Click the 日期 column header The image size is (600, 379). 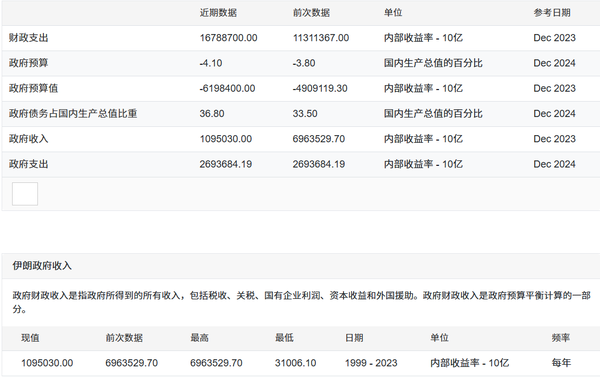(354, 338)
